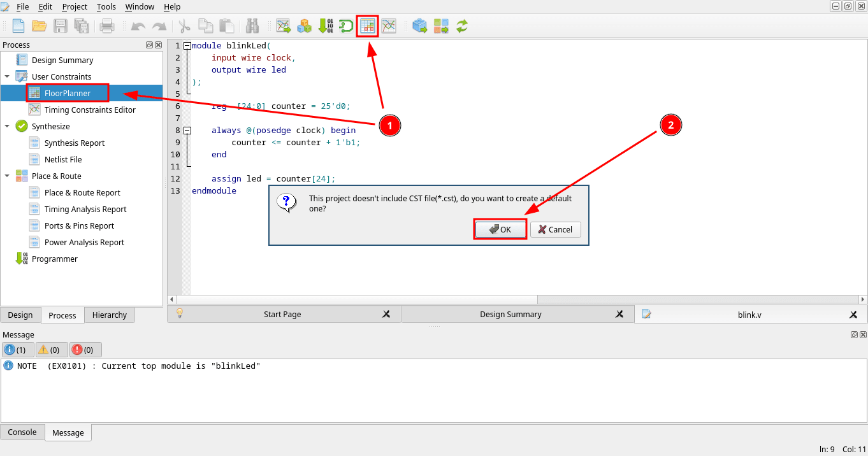868x456 pixels.
Task: Collapse the User Constraints tree node
Action: [7, 76]
